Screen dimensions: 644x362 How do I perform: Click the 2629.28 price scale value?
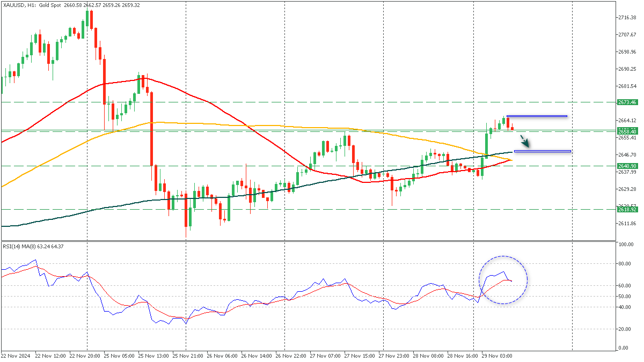(x=627, y=189)
